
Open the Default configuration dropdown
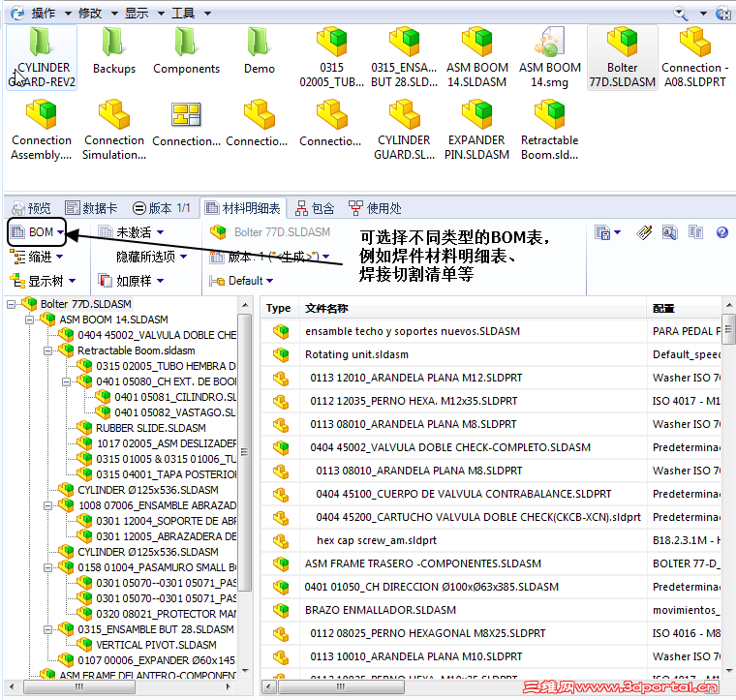pyautogui.click(x=241, y=281)
